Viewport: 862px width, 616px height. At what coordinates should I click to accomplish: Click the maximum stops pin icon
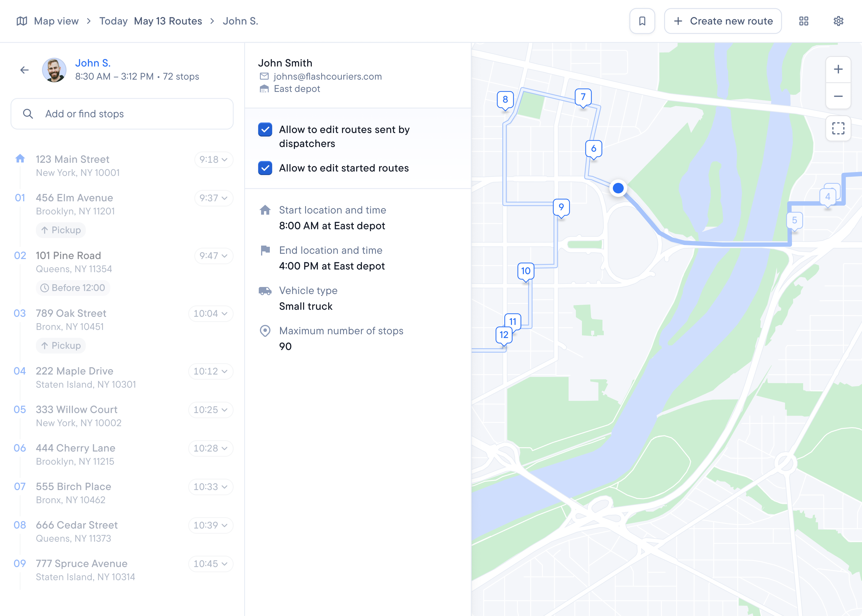click(x=265, y=331)
